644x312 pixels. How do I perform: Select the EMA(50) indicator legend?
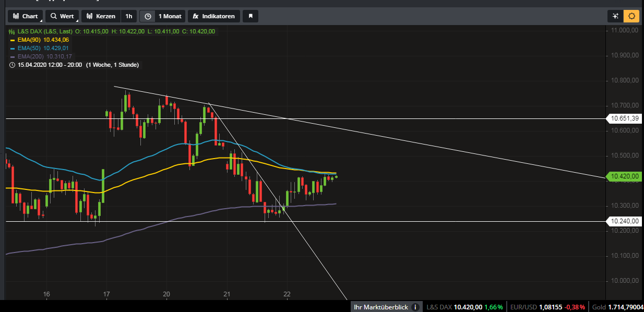[x=30, y=48]
